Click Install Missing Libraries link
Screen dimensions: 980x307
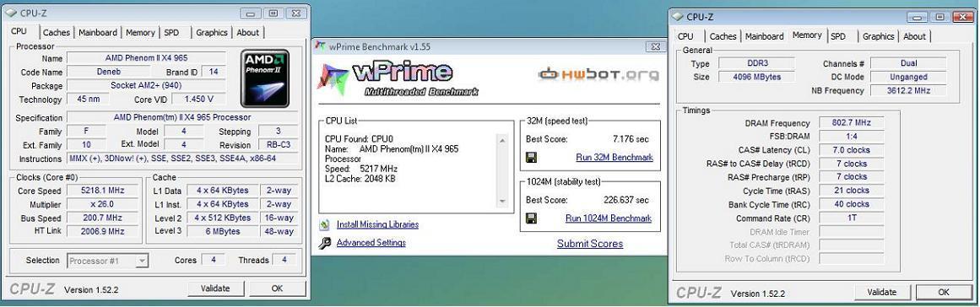click(377, 224)
